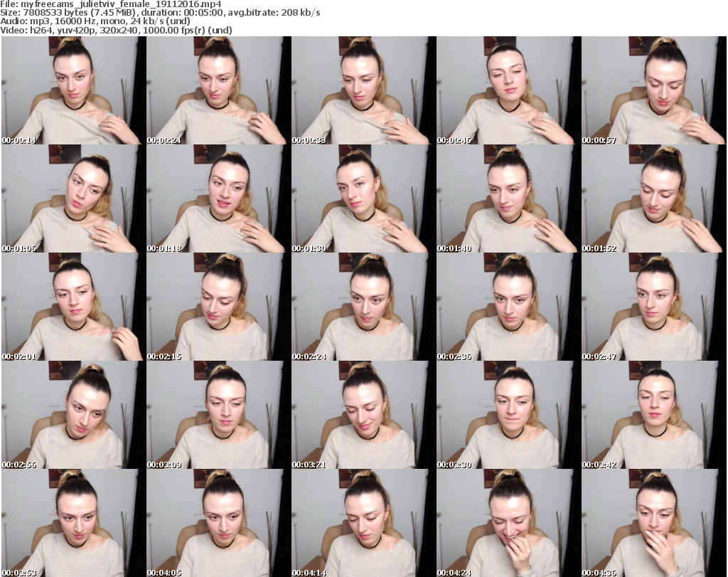Pick the frame marked 00:03:21

click(x=363, y=415)
